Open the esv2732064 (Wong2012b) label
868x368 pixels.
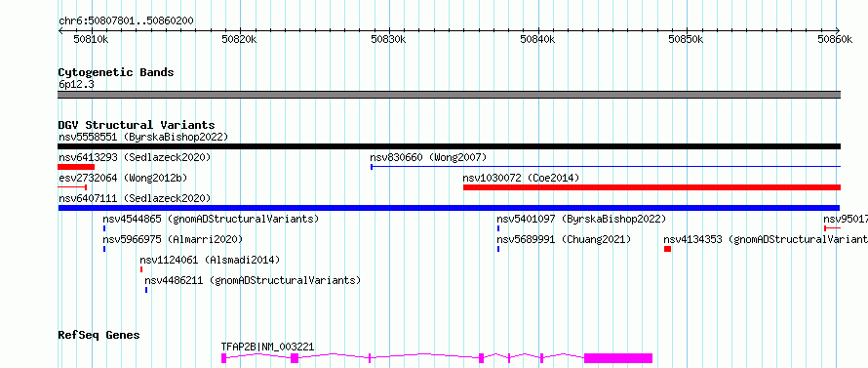[123, 178]
